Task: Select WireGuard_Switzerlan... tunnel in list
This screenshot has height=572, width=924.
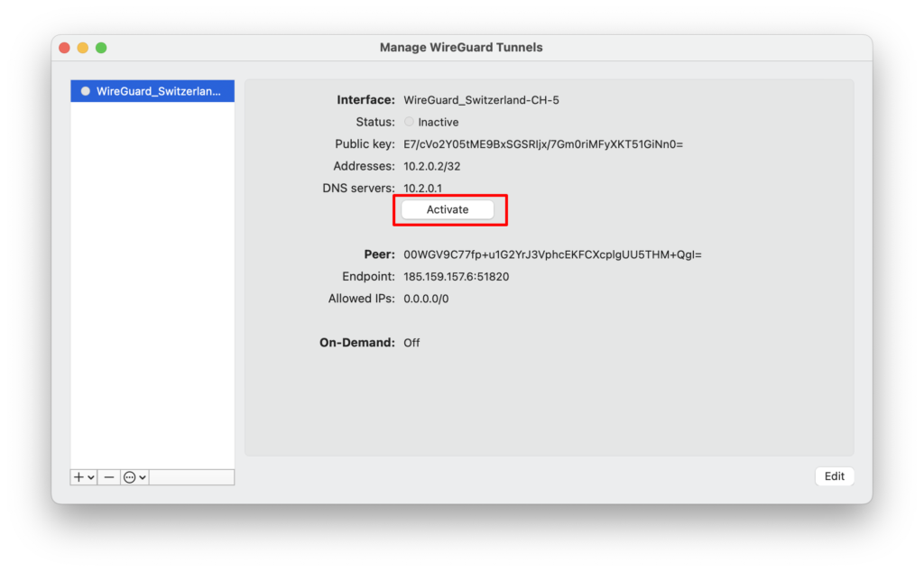Action: [152, 91]
